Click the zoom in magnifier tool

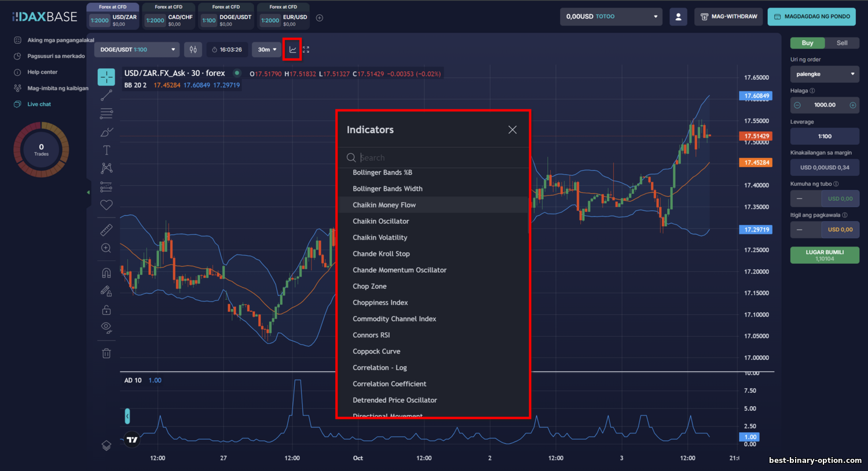coord(107,248)
